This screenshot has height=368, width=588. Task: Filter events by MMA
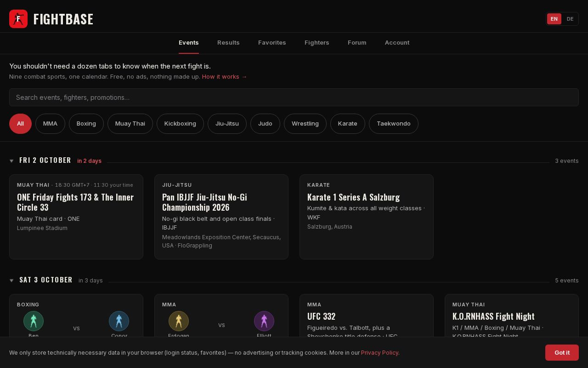[50, 124]
